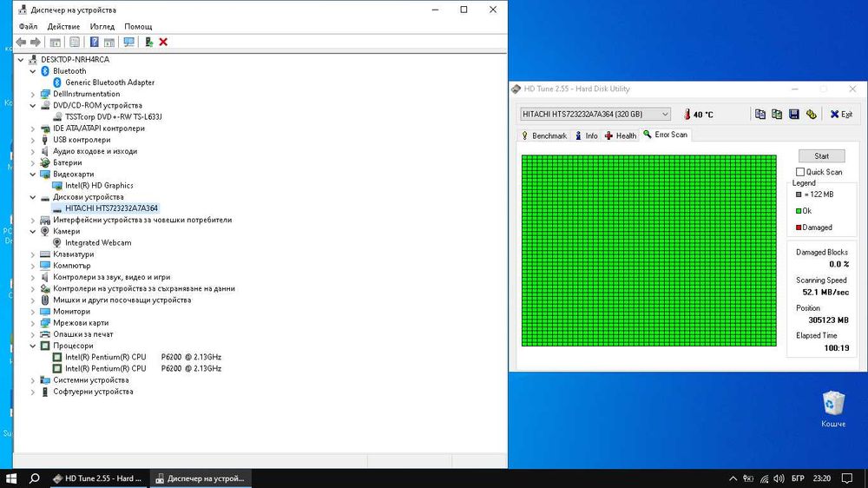Expand the Клавиатури category

point(33,254)
